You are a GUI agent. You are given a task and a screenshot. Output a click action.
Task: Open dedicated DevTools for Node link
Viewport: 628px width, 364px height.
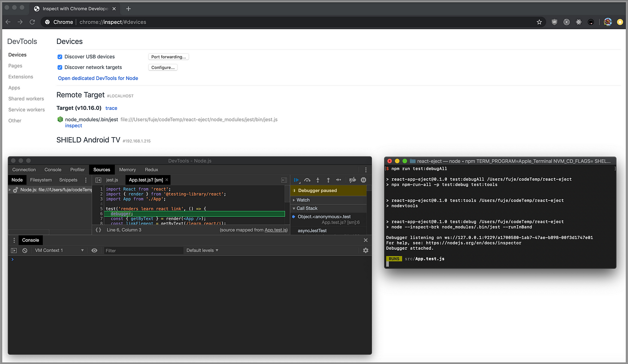[x=98, y=78]
